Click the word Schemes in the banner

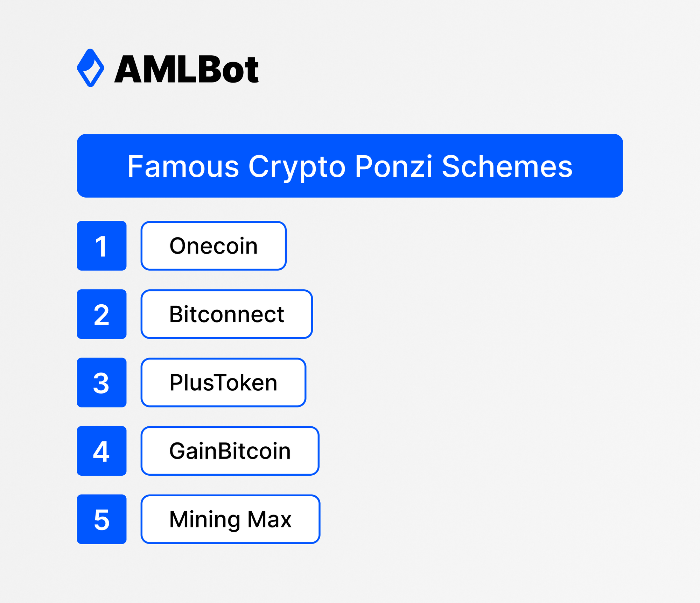click(x=507, y=166)
